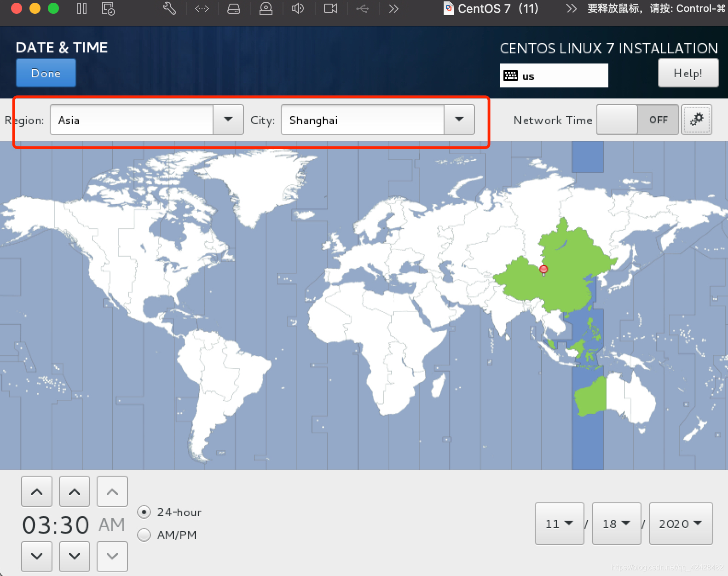This screenshot has width=728, height=576.
Task: Click the network adapter arrows icon
Action: 202,9
